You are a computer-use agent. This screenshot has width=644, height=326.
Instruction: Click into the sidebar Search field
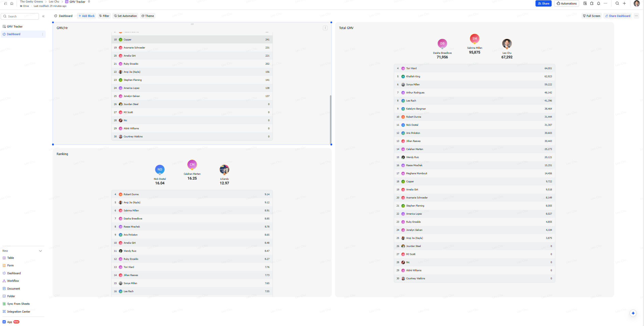(x=21, y=16)
